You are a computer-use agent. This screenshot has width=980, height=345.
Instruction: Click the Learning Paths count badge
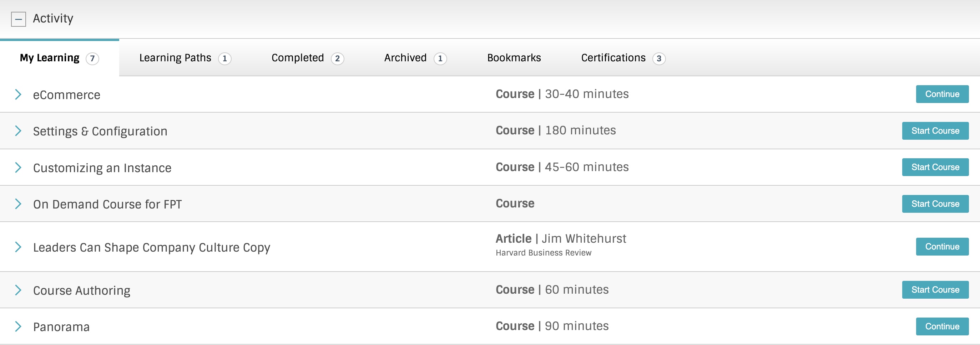tap(225, 58)
